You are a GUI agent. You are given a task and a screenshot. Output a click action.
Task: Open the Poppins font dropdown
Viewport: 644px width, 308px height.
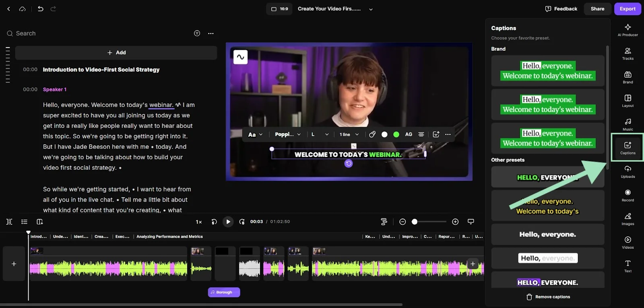pos(288,134)
